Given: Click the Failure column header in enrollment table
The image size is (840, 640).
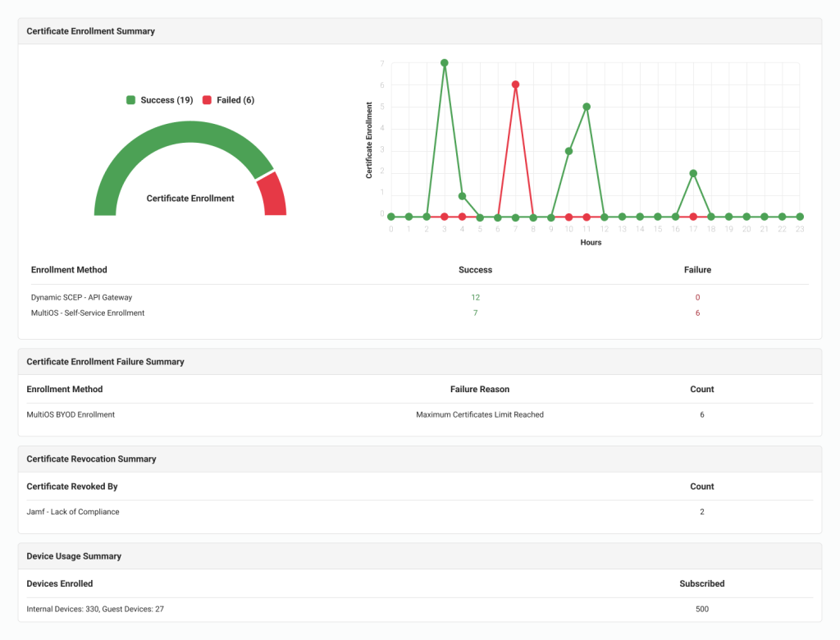Looking at the screenshot, I should click(x=697, y=269).
